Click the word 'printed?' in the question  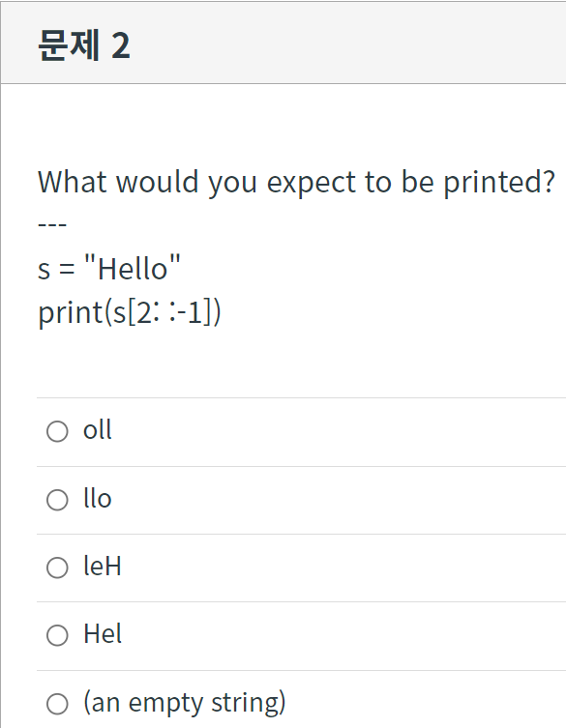tap(499, 182)
